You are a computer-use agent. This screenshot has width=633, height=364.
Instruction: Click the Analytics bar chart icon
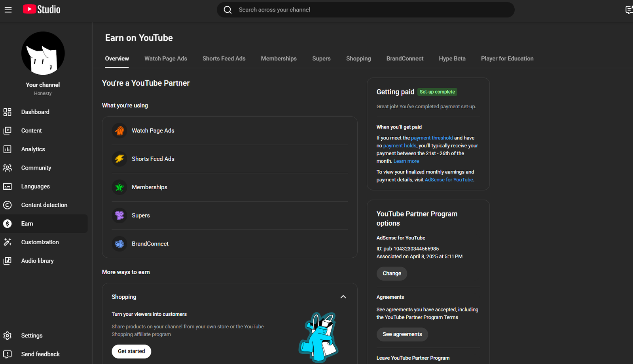(8, 149)
